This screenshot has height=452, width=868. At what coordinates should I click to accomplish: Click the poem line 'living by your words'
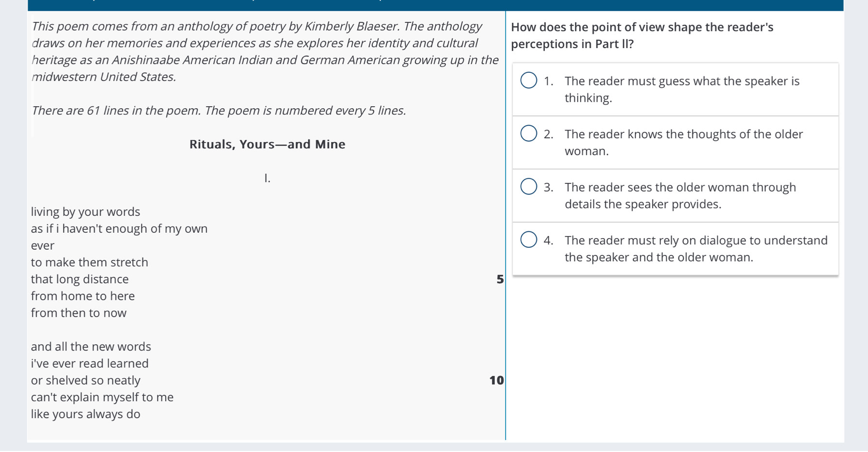coord(85,212)
